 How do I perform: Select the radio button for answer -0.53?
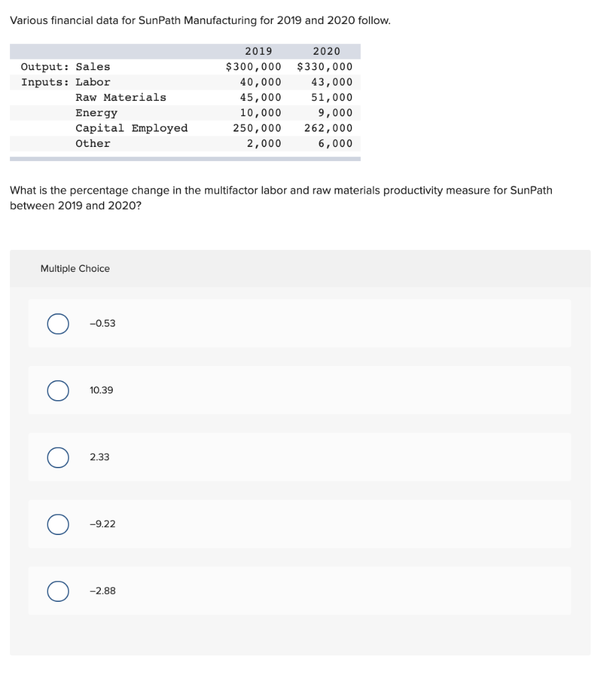tap(57, 323)
